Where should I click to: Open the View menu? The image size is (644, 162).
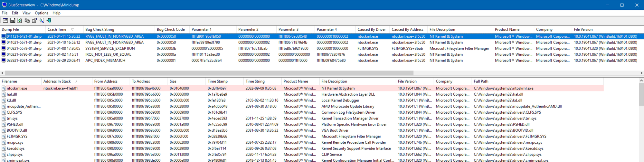pyautogui.click(x=26, y=13)
